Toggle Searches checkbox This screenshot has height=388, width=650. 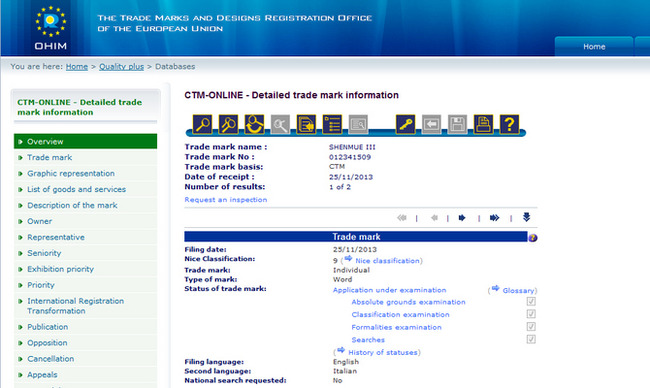[531, 339]
